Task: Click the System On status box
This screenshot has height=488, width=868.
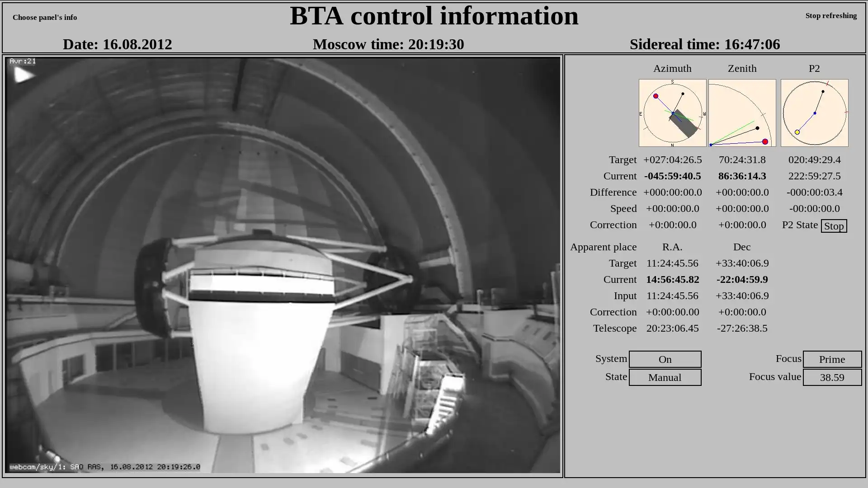Action: (665, 359)
